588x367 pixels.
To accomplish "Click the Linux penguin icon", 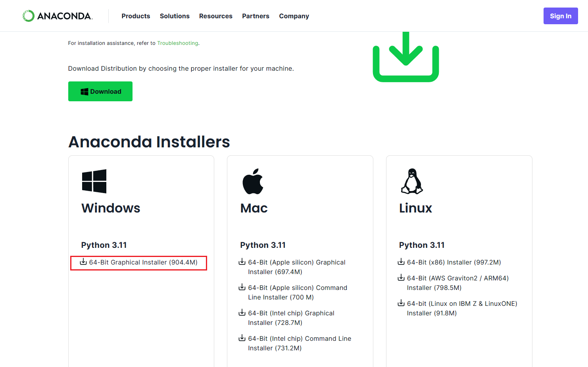I will coord(412,181).
